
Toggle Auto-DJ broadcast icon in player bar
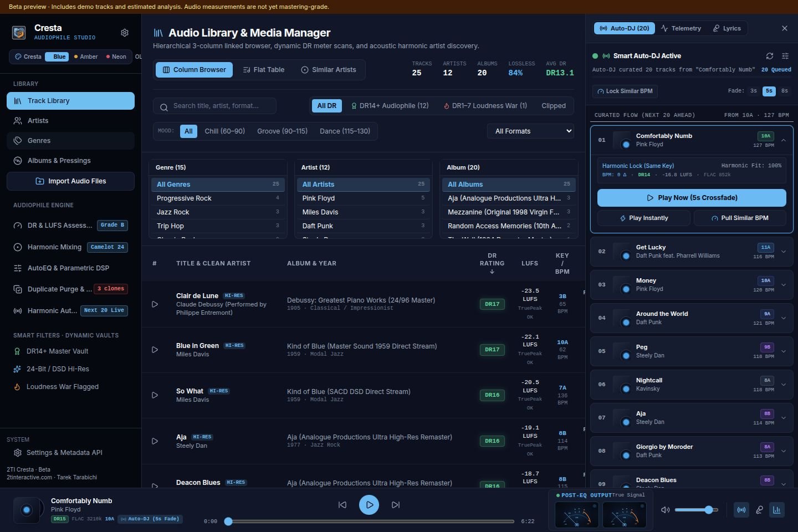pos(741,510)
